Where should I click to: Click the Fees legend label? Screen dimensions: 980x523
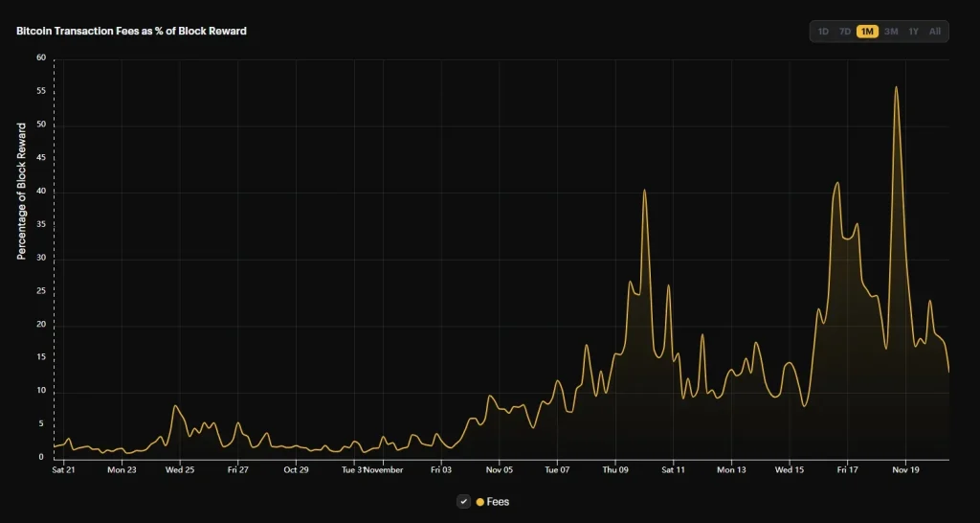click(498, 502)
